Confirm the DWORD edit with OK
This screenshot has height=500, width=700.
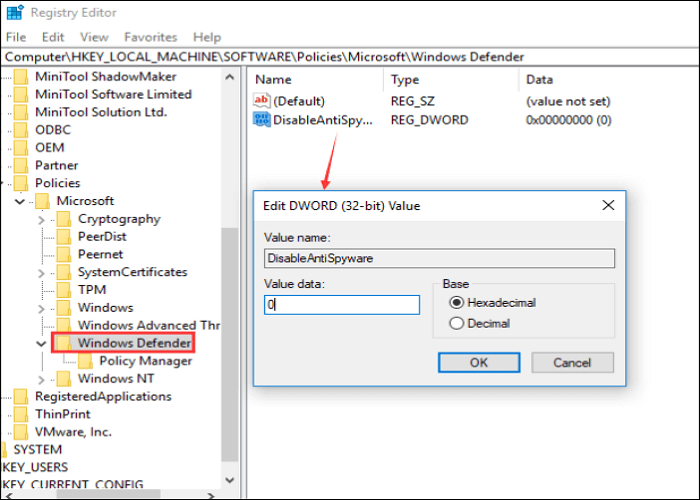pos(479,362)
